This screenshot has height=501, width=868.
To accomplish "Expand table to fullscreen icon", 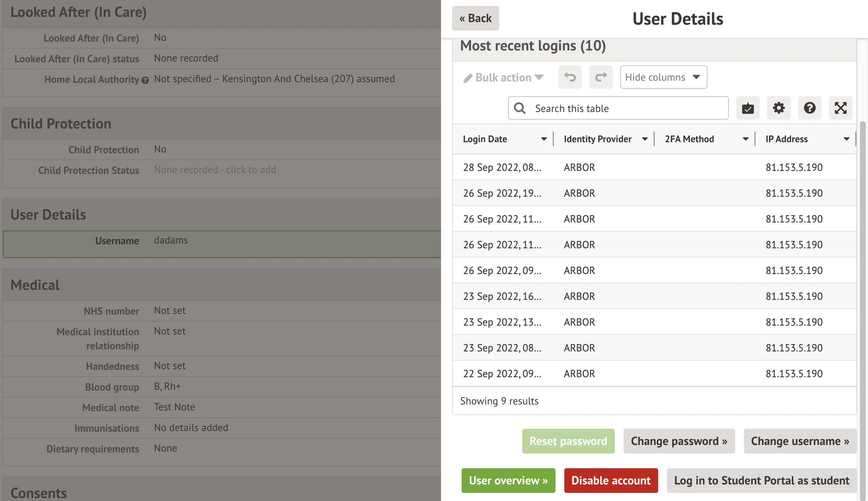I will (840, 108).
